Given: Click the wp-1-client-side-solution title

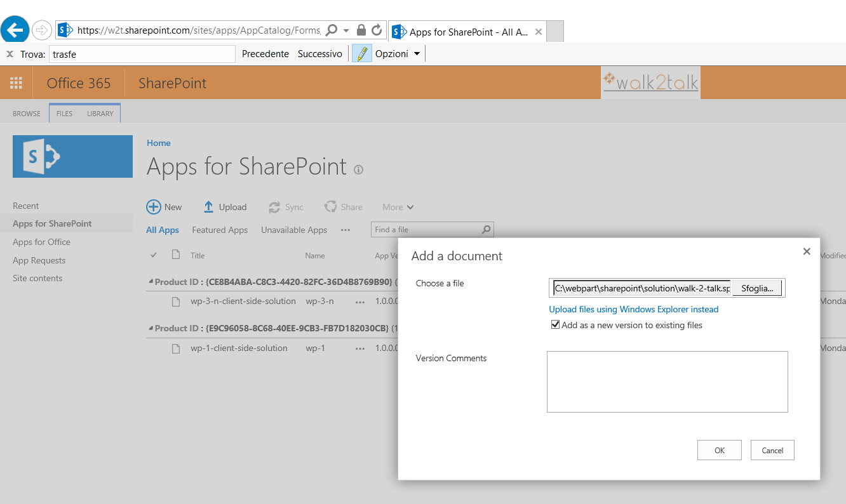Looking at the screenshot, I should (x=239, y=348).
